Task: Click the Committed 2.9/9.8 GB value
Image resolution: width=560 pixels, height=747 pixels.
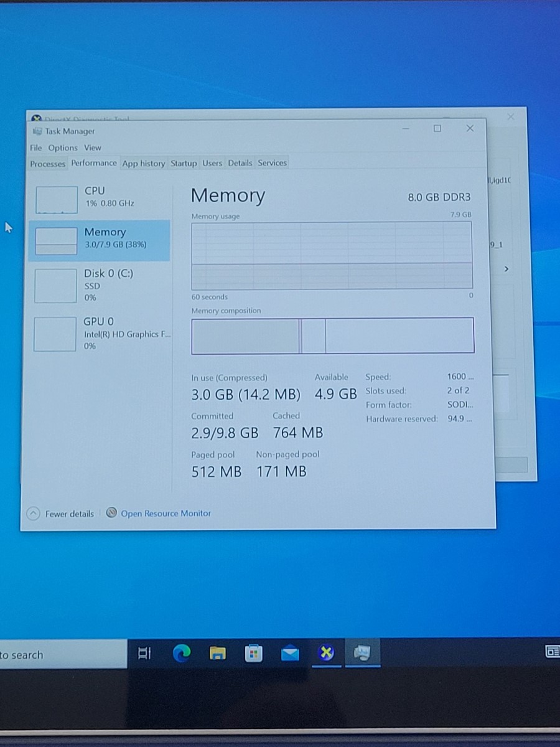Action: pos(225,433)
